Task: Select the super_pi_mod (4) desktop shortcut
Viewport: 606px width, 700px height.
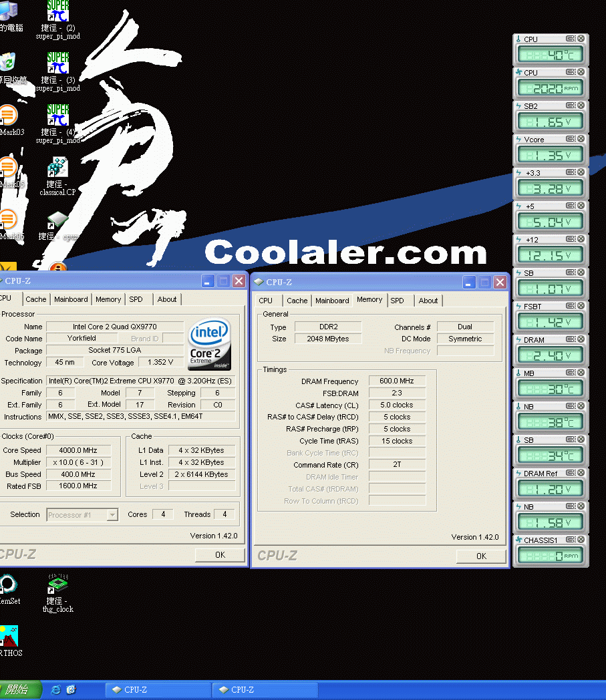Action: (58, 124)
